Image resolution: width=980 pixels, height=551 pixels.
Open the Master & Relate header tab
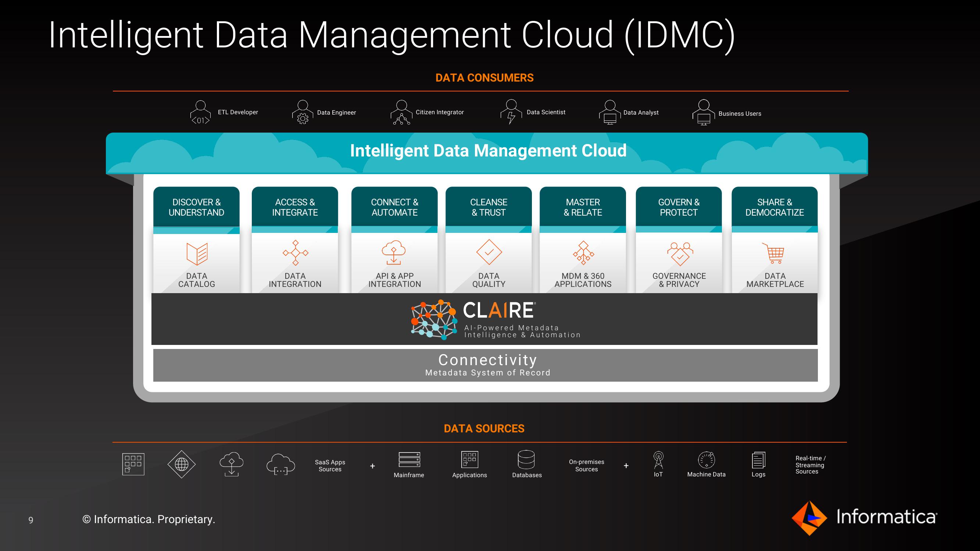tap(583, 207)
